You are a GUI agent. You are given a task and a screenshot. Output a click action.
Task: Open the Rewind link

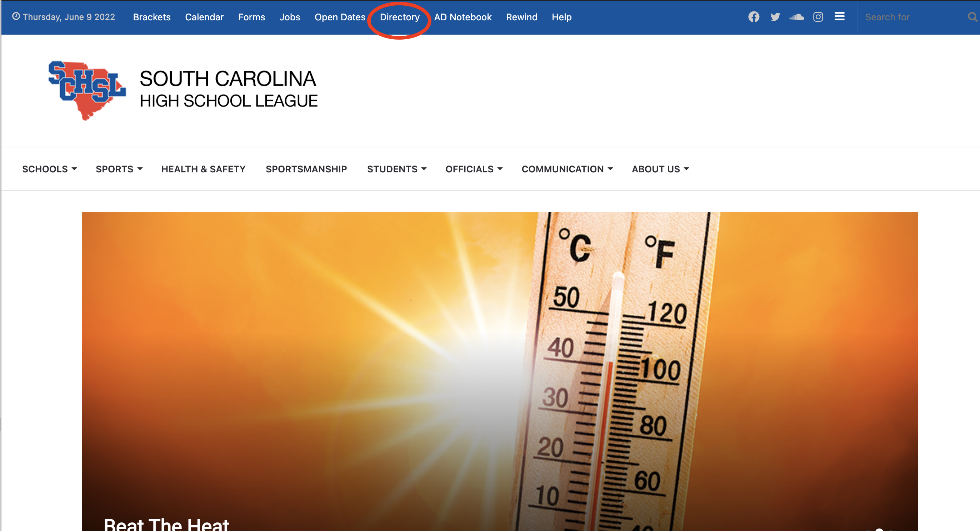[521, 17]
